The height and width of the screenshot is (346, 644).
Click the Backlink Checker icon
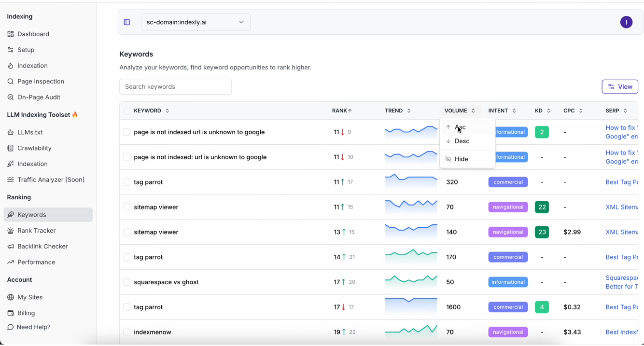click(x=10, y=246)
